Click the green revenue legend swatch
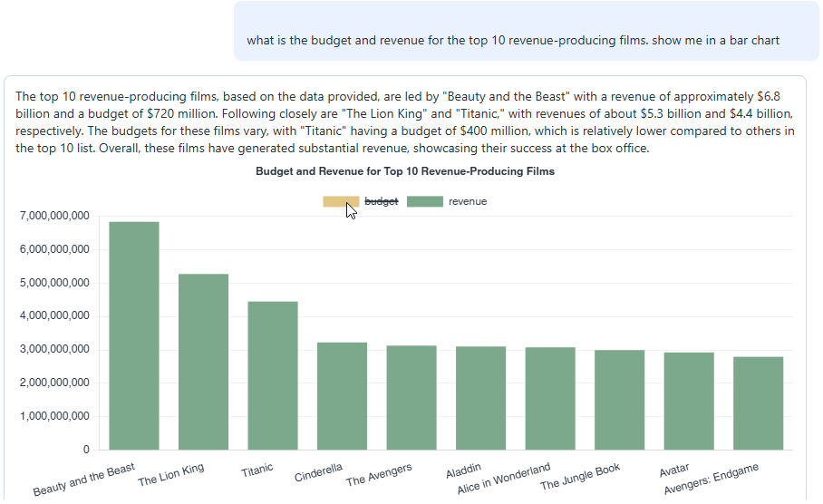 click(x=424, y=201)
